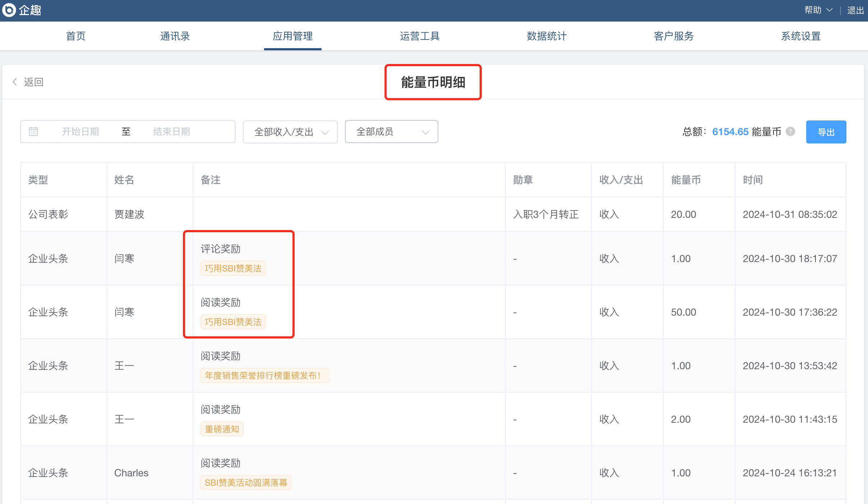Open the 通讯录 tab

pos(175,36)
